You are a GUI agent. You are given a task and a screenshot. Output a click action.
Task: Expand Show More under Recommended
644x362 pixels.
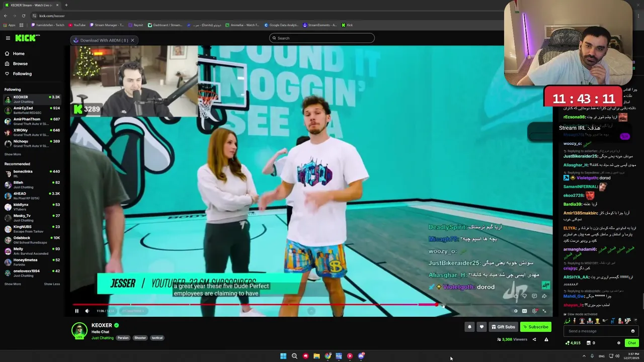coord(13,284)
